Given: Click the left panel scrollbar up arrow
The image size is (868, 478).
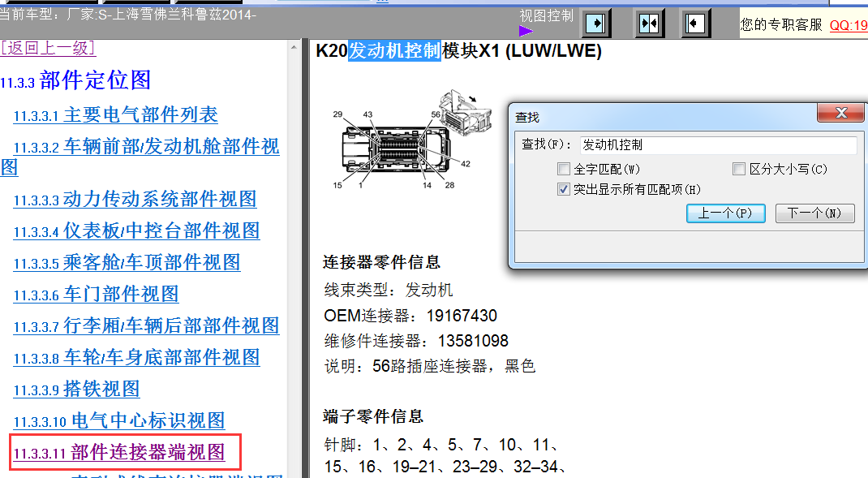Looking at the screenshot, I should (x=294, y=48).
